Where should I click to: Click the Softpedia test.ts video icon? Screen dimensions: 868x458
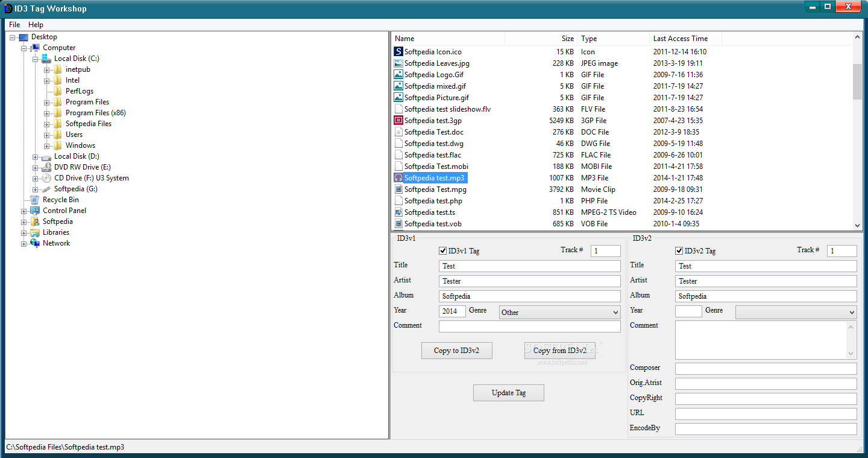pyautogui.click(x=398, y=212)
